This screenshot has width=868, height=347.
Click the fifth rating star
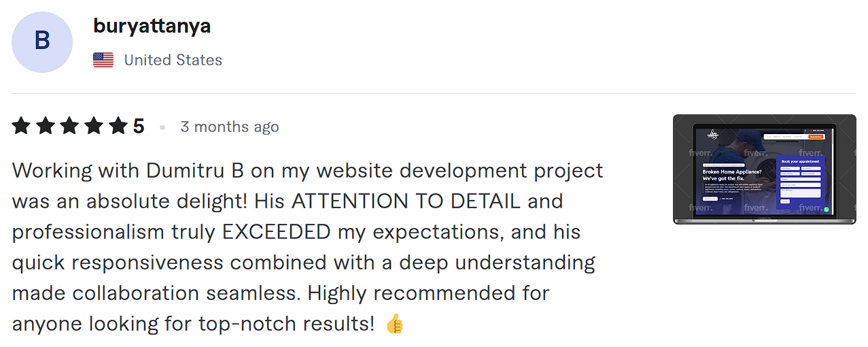pos(119,126)
